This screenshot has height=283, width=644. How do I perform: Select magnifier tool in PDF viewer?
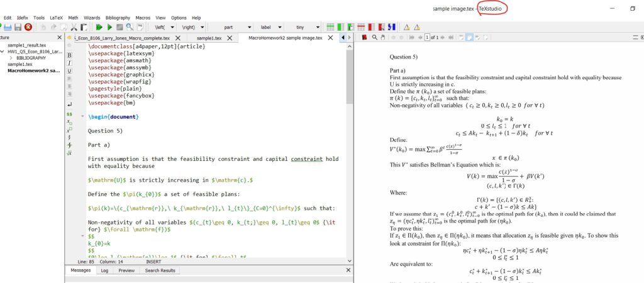coord(374,37)
